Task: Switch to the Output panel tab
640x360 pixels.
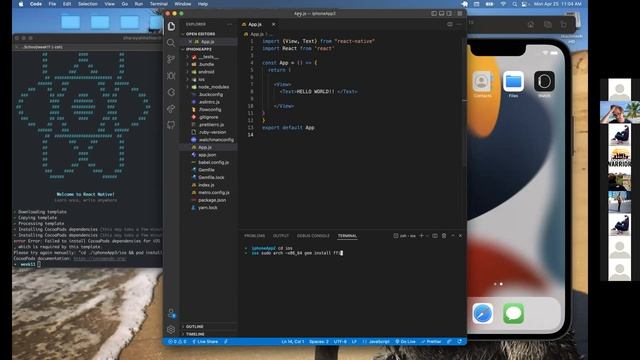Action: point(281,236)
